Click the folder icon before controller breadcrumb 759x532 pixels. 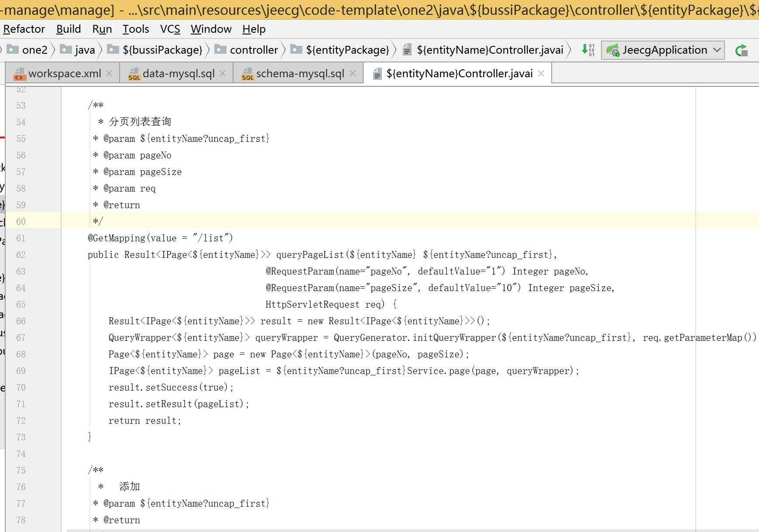(220, 49)
